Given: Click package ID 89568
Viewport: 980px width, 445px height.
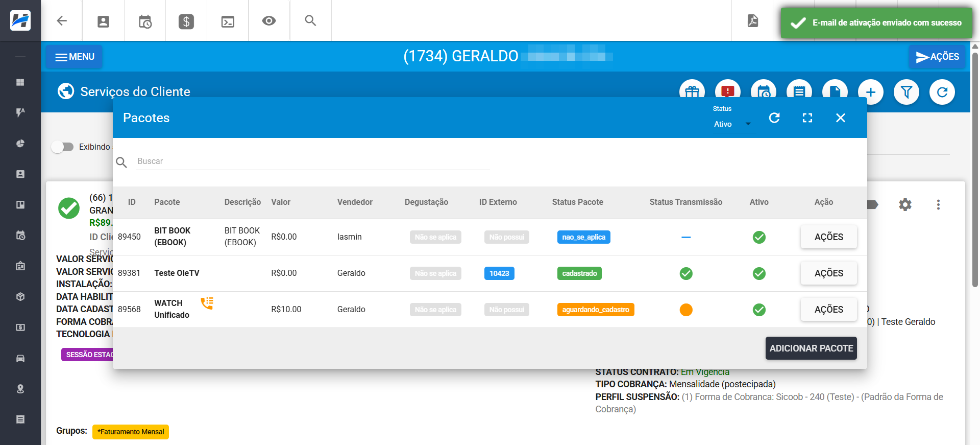Looking at the screenshot, I should pos(129,310).
